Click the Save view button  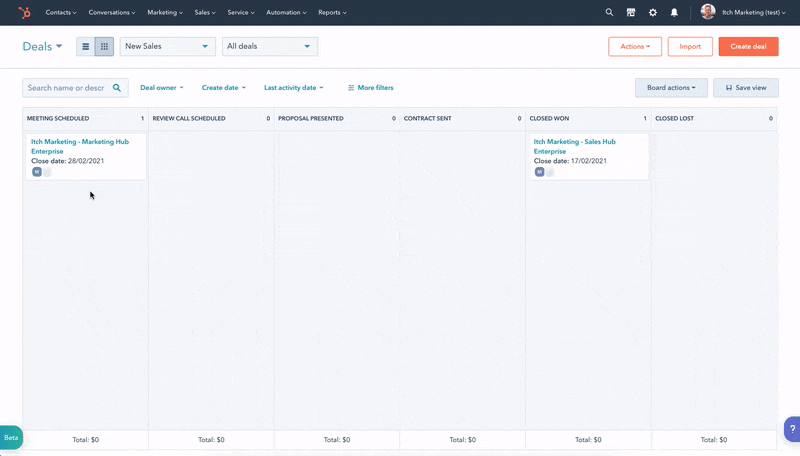click(x=745, y=88)
